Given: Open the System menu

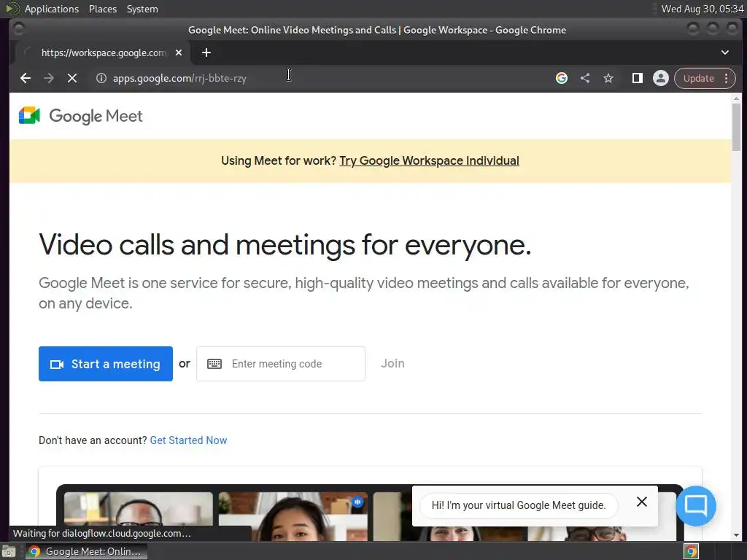Looking at the screenshot, I should 142,9.
